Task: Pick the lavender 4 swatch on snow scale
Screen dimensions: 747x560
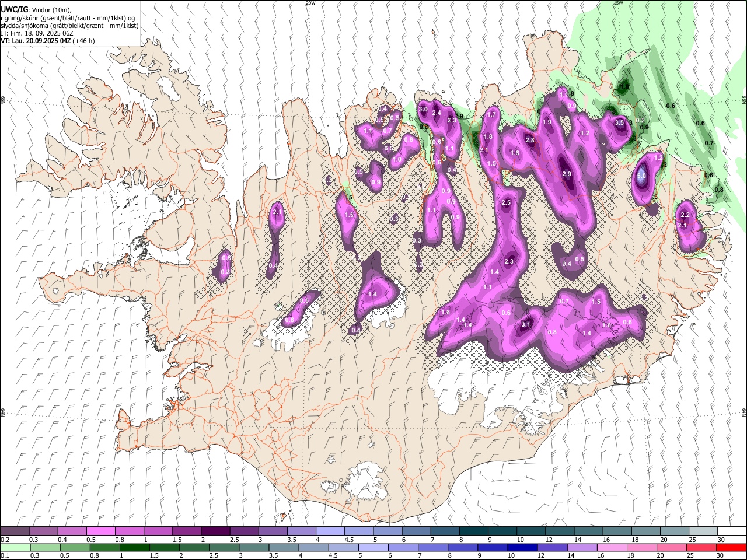Action: [330, 531]
